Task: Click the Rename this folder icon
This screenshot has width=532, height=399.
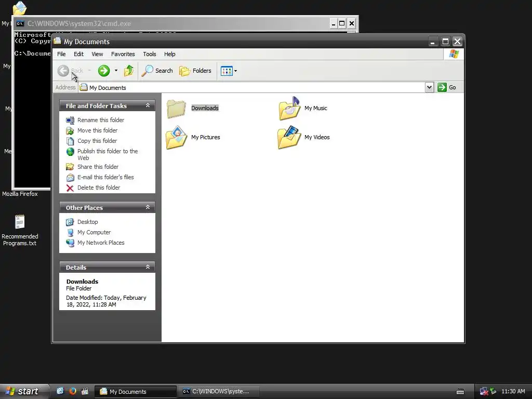Action: click(x=70, y=120)
